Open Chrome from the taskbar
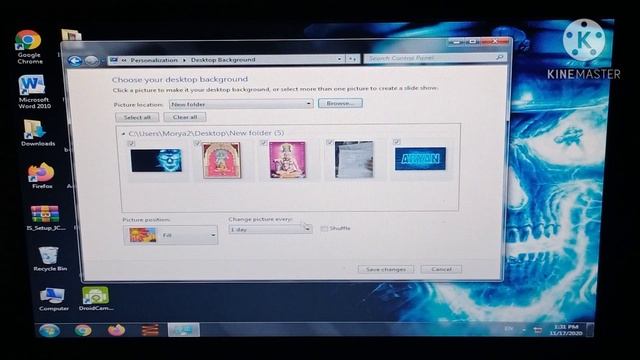Screen dimensions: 640x360 [83, 330]
